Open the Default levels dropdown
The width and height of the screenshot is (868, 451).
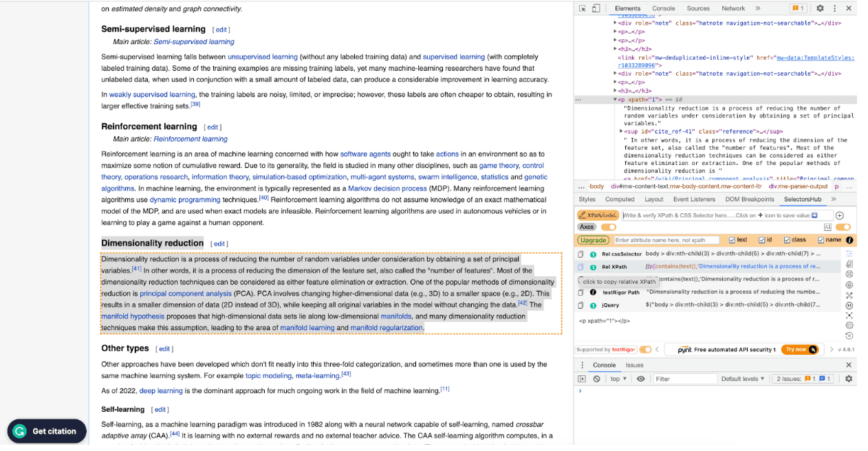coord(743,379)
